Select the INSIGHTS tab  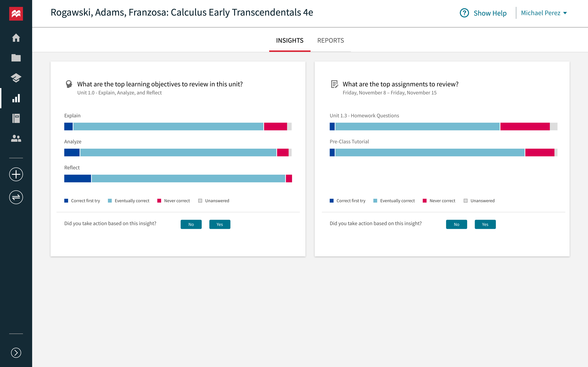(290, 40)
